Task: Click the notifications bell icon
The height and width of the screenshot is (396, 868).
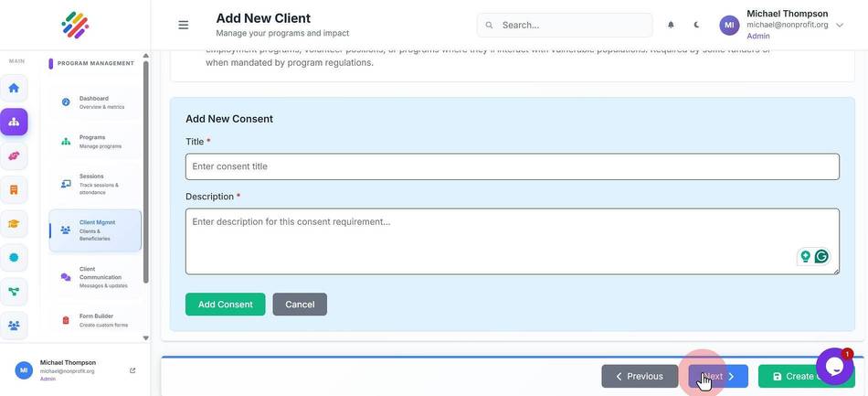Action: tap(671, 25)
